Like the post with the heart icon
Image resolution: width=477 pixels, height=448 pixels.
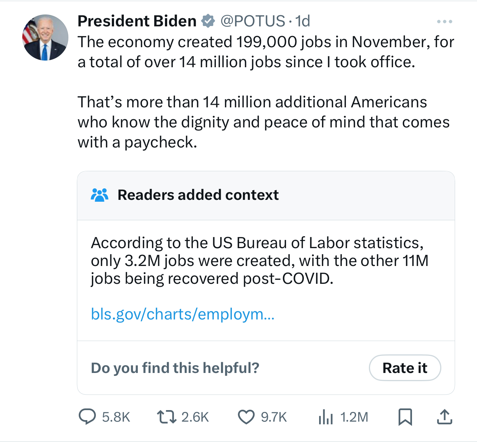[246, 417]
